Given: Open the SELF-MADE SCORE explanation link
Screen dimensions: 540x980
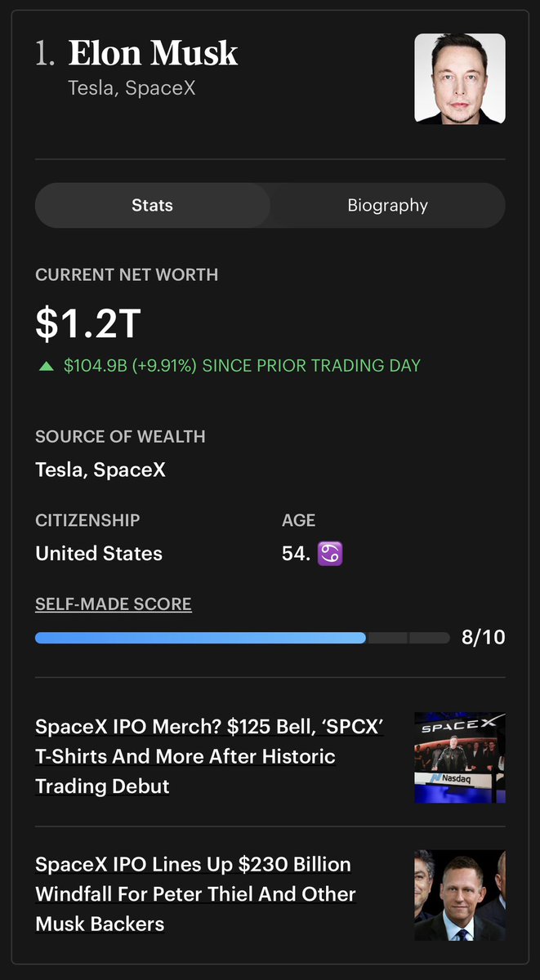Looking at the screenshot, I should [x=114, y=604].
